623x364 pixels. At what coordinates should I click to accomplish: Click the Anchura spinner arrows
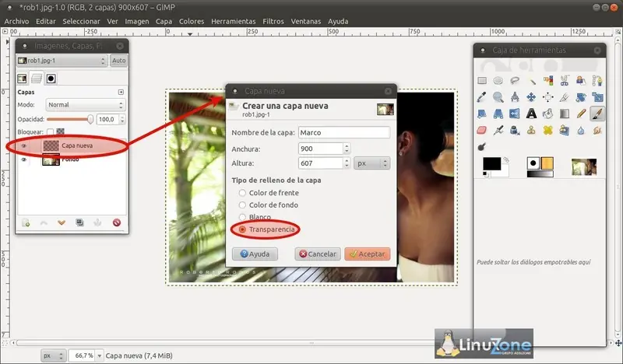347,149
